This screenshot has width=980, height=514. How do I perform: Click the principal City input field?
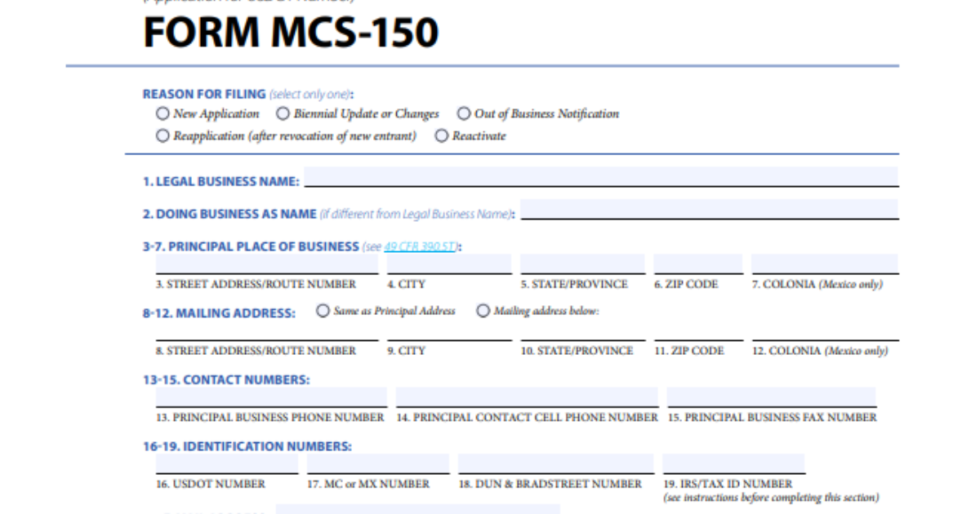(x=448, y=264)
